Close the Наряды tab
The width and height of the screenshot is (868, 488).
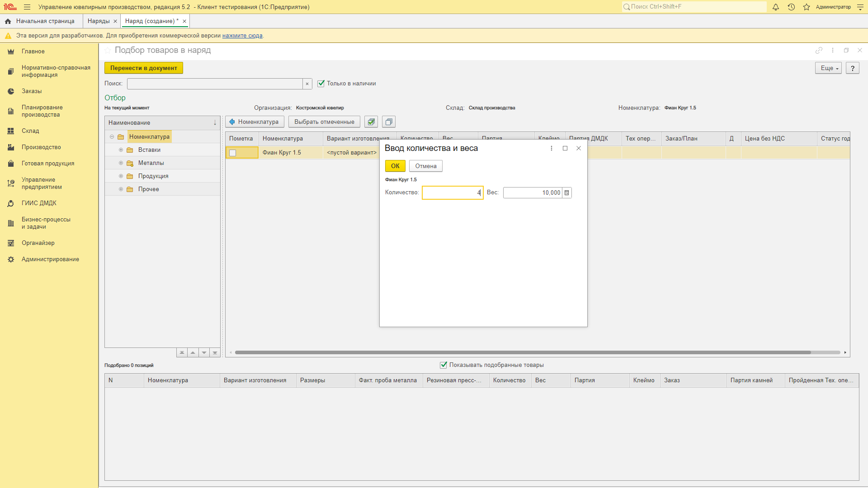click(x=115, y=21)
